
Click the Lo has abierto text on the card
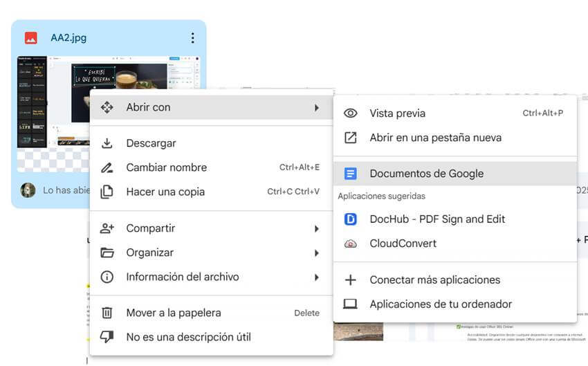point(66,190)
